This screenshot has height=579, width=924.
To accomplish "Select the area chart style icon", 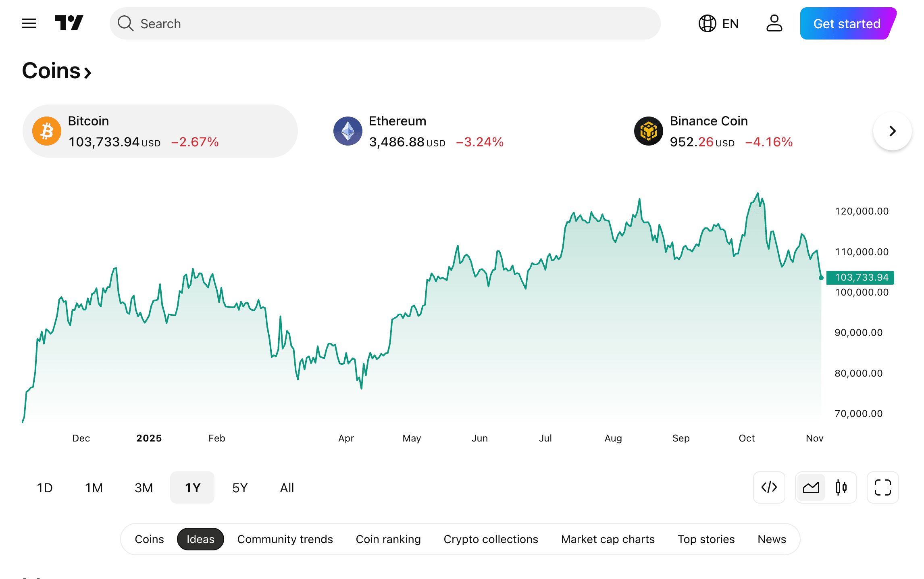I will (811, 487).
